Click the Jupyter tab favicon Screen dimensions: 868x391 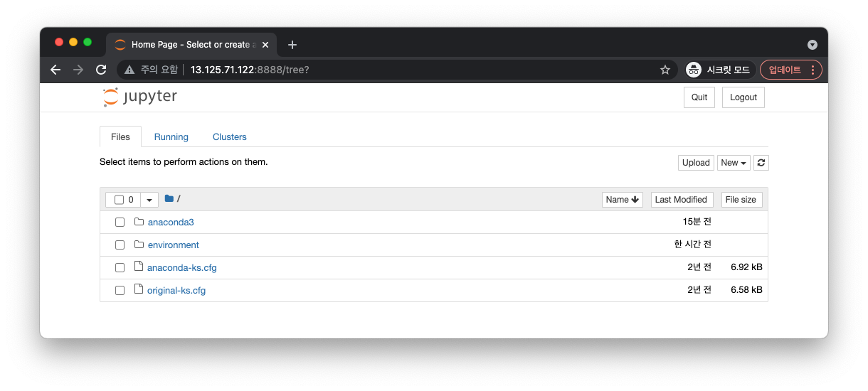tap(120, 45)
